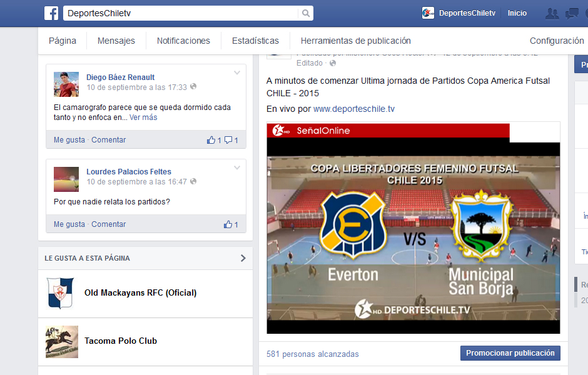Expand the 'Le gusta a esta página' section

click(x=243, y=258)
